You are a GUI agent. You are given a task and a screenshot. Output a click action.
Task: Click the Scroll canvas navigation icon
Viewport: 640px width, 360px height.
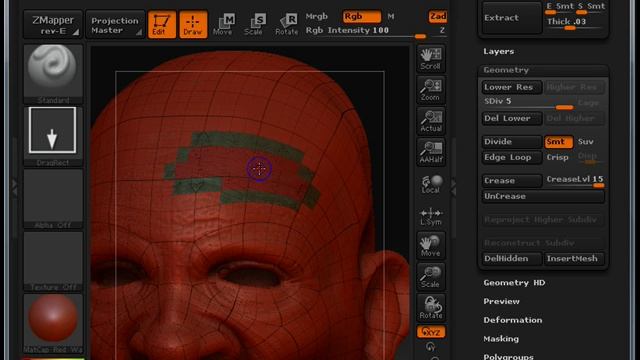(431, 59)
